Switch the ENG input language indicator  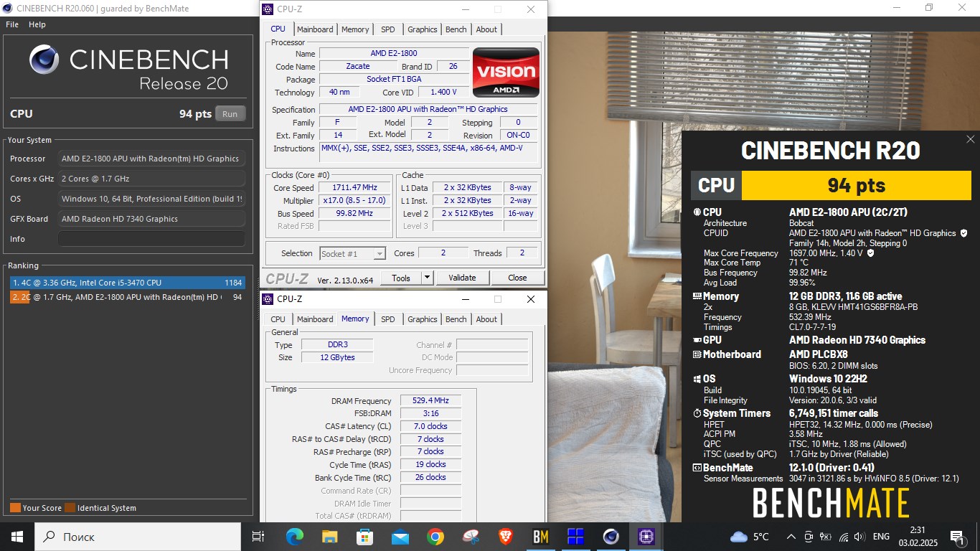(881, 537)
